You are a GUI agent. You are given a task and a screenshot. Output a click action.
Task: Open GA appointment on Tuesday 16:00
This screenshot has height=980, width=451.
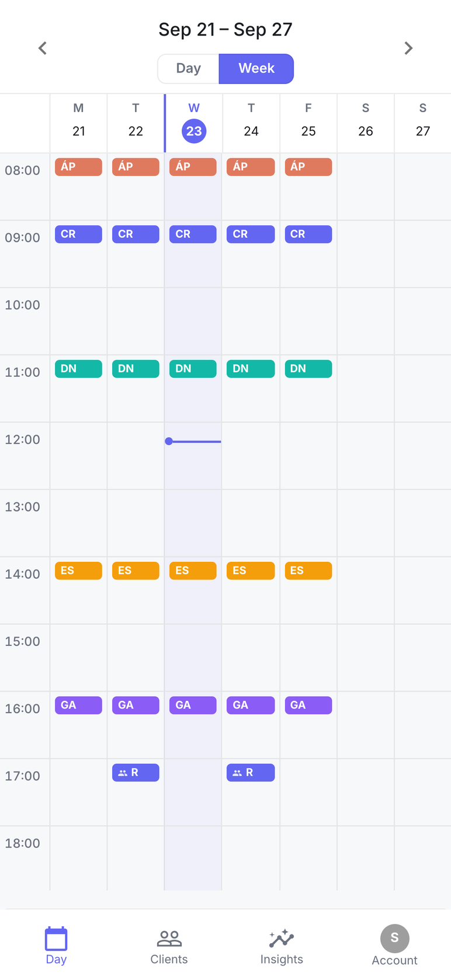point(136,705)
